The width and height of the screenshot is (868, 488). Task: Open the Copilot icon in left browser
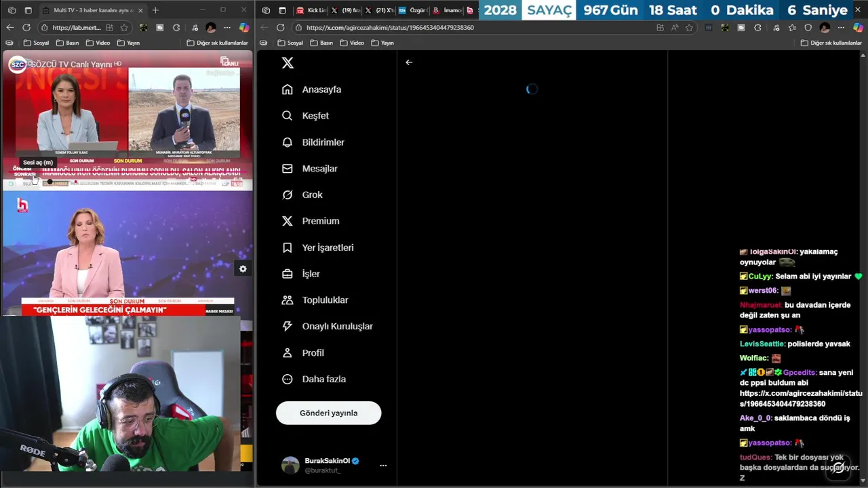click(x=244, y=27)
